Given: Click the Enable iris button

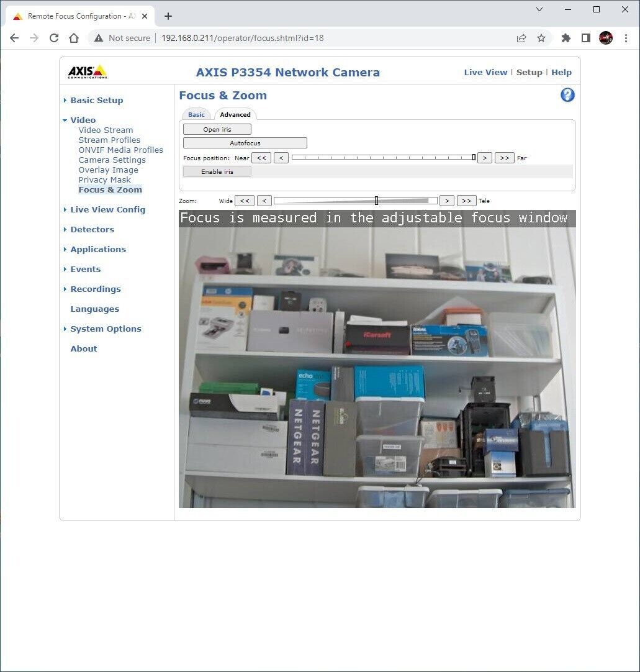Looking at the screenshot, I should pos(217,171).
